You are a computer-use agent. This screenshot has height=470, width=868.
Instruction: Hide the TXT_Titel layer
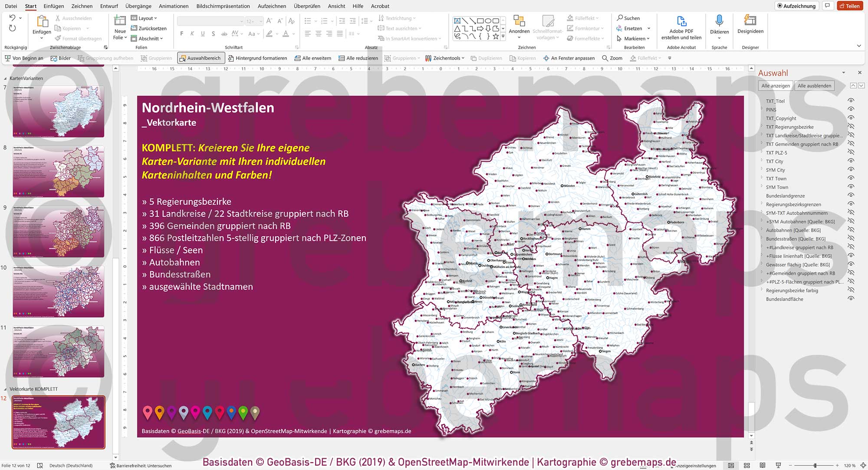pos(851,101)
